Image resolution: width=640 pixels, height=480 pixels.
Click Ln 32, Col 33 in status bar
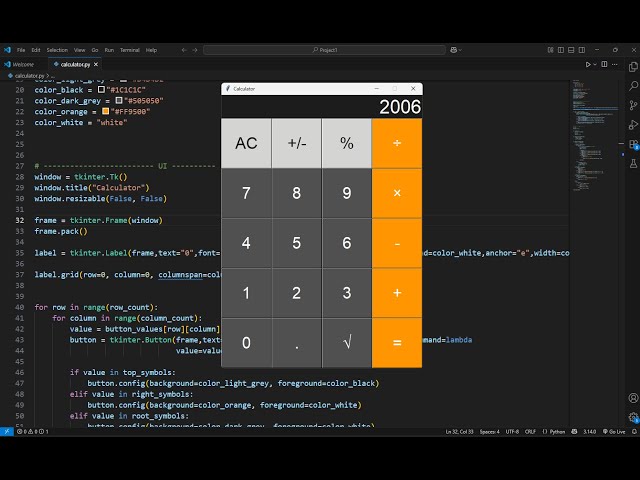[459, 431]
